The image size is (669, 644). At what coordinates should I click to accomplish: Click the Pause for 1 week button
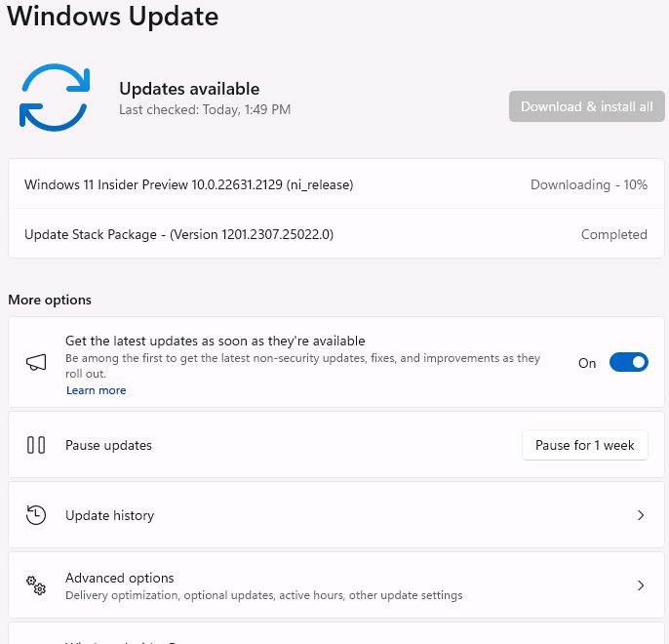coord(585,445)
